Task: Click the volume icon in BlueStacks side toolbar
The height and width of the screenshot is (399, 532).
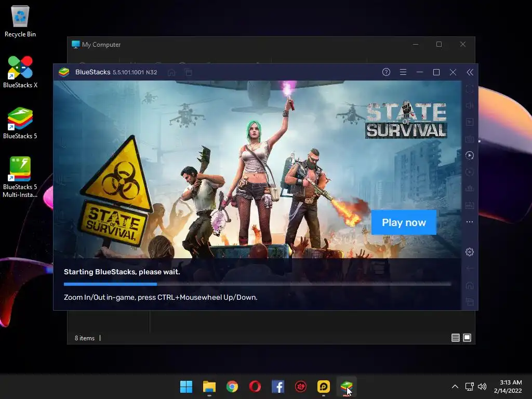Action: click(x=470, y=105)
